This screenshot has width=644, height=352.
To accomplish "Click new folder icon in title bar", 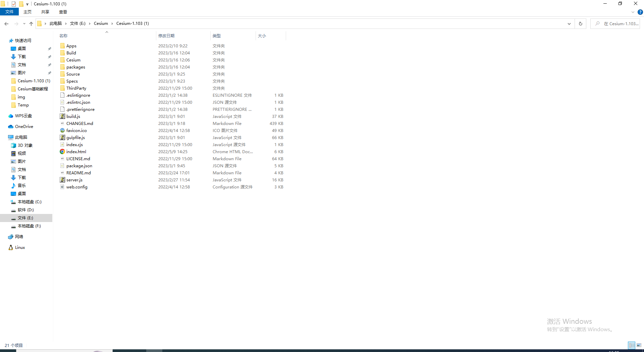I will [x=21, y=4].
